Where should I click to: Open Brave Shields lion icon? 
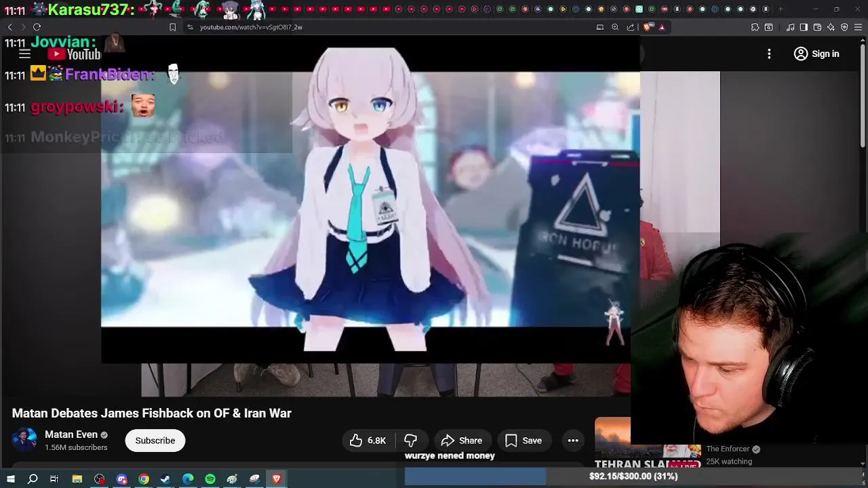click(x=648, y=27)
